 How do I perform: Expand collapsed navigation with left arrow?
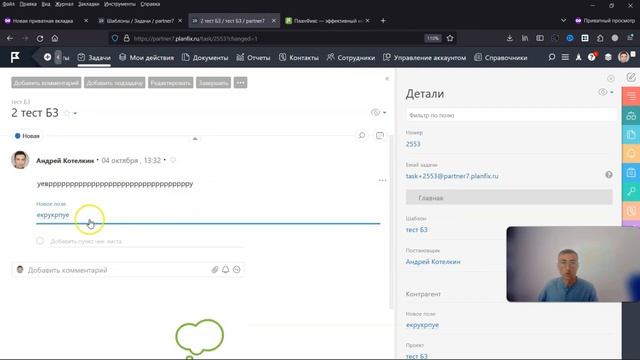pyautogui.click(x=58, y=57)
